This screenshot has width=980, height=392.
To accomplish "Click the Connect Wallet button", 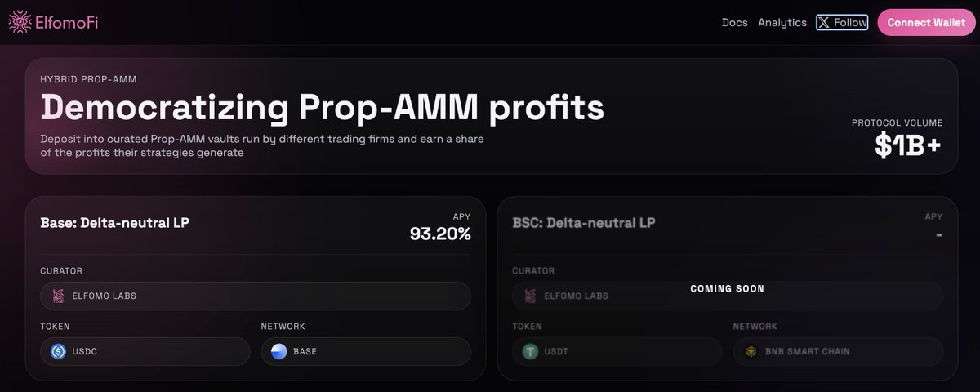I will (x=926, y=23).
